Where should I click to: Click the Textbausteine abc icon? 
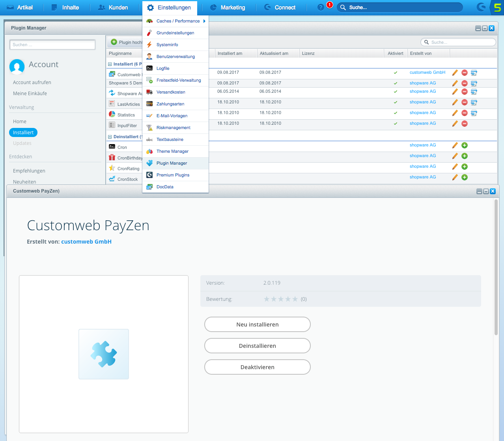tap(149, 139)
